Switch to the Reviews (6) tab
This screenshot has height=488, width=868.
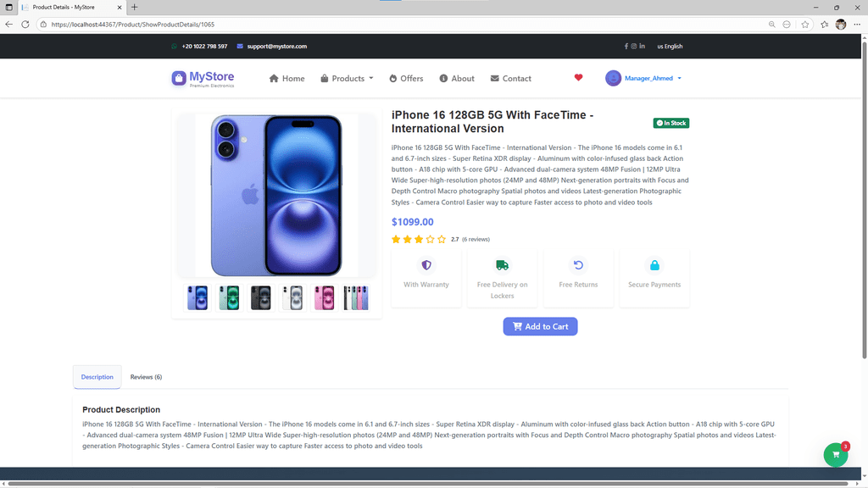pos(146,377)
